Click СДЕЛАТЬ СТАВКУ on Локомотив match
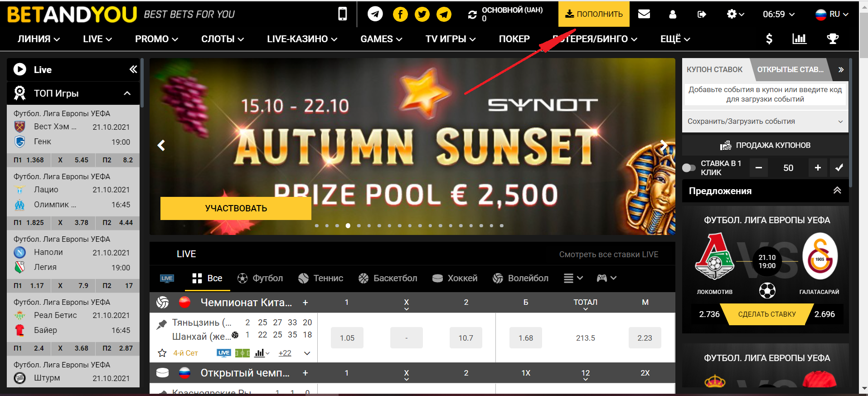The width and height of the screenshot is (868, 396). (x=767, y=314)
